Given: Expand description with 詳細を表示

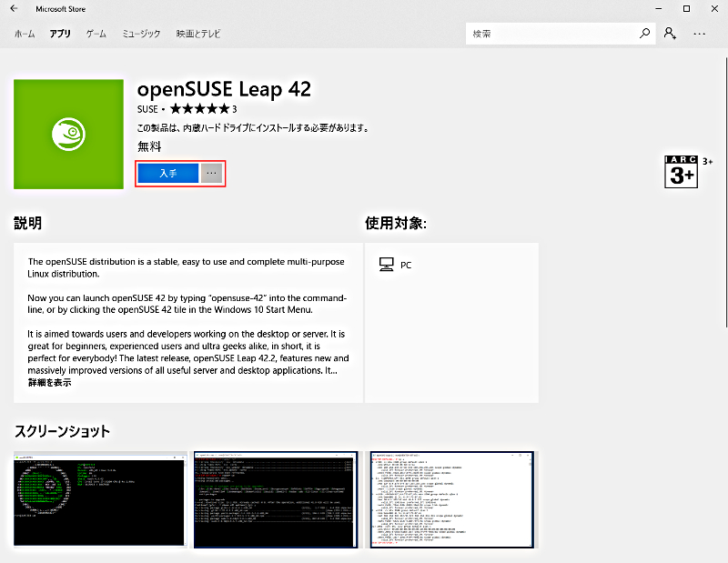Looking at the screenshot, I should pyautogui.click(x=50, y=382).
